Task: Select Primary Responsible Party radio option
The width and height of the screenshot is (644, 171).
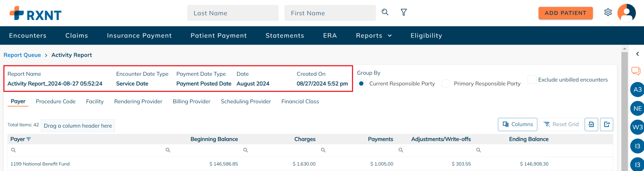Action: (x=446, y=84)
